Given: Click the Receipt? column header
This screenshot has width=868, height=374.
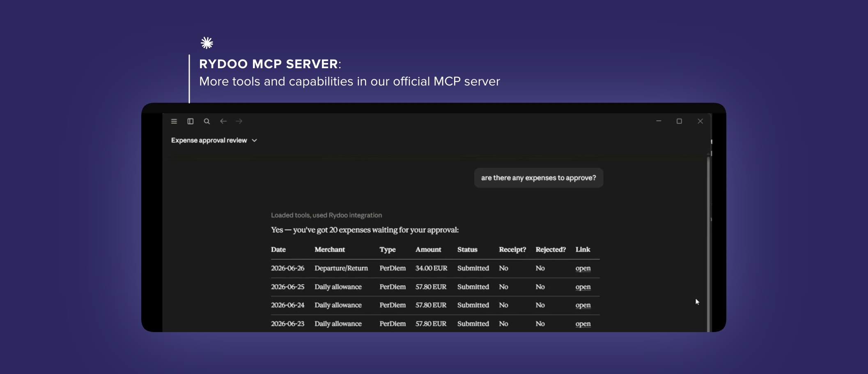Looking at the screenshot, I should tap(512, 249).
